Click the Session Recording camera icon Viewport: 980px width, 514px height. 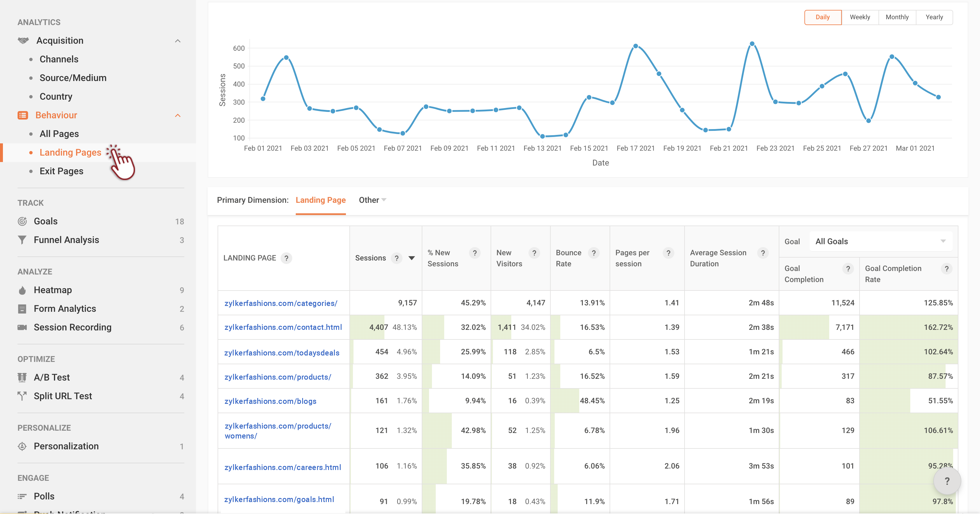[x=22, y=327]
